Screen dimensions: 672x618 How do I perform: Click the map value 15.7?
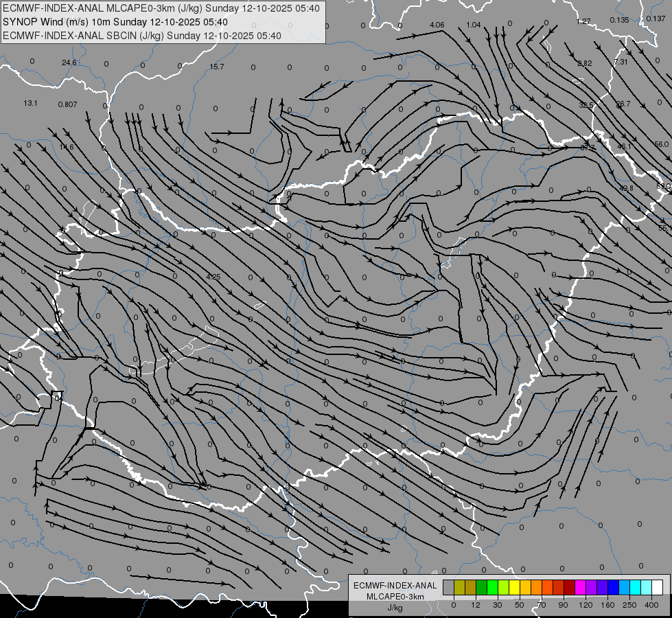[217, 67]
